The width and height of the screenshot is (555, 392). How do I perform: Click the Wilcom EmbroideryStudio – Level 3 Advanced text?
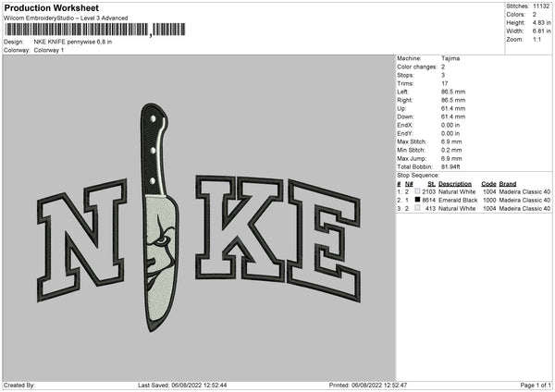(66, 18)
